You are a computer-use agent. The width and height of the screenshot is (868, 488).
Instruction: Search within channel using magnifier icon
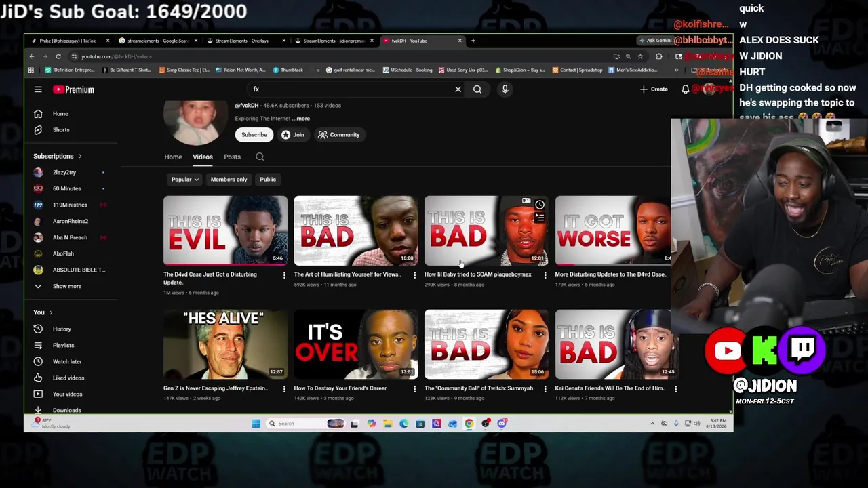[260, 157]
